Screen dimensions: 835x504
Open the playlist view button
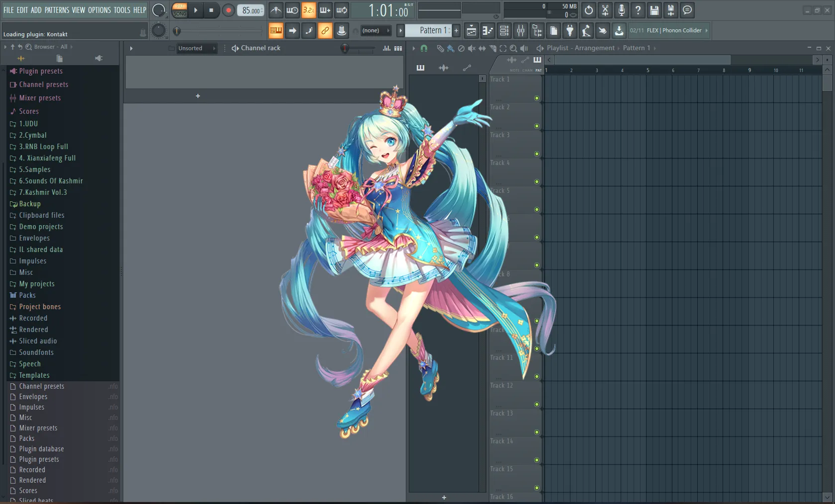[x=471, y=31]
